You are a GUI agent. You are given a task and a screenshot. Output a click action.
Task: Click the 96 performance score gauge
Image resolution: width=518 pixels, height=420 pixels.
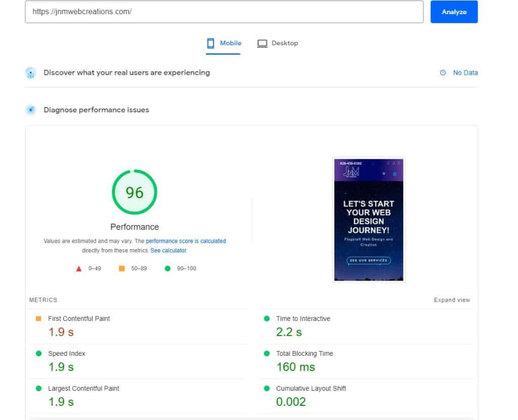point(135,192)
